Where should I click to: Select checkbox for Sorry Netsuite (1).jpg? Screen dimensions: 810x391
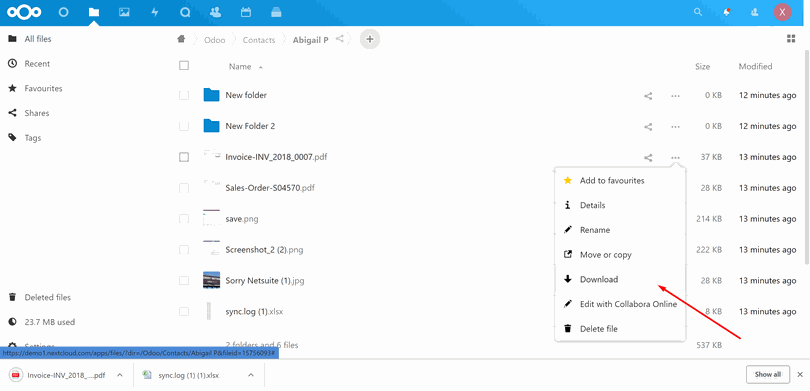click(x=184, y=280)
